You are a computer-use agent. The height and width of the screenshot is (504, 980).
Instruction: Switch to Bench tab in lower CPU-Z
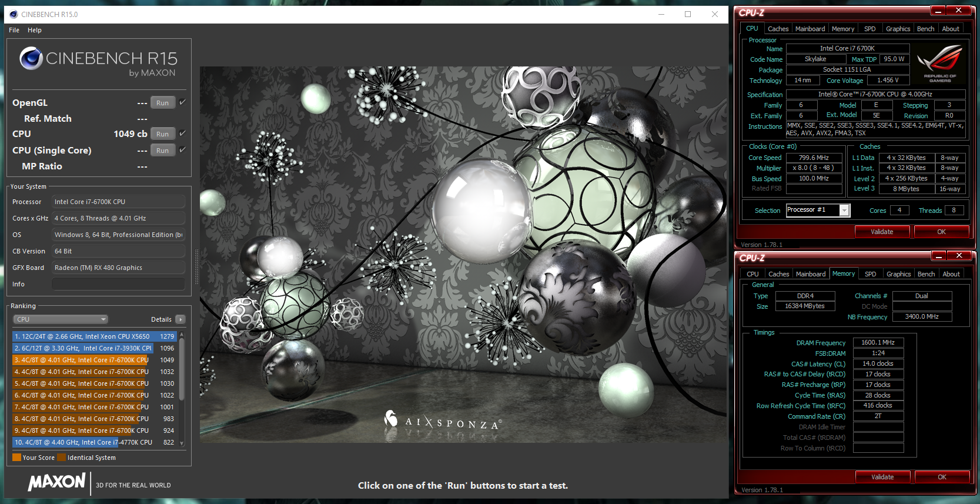pyautogui.click(x=926, y=274)
